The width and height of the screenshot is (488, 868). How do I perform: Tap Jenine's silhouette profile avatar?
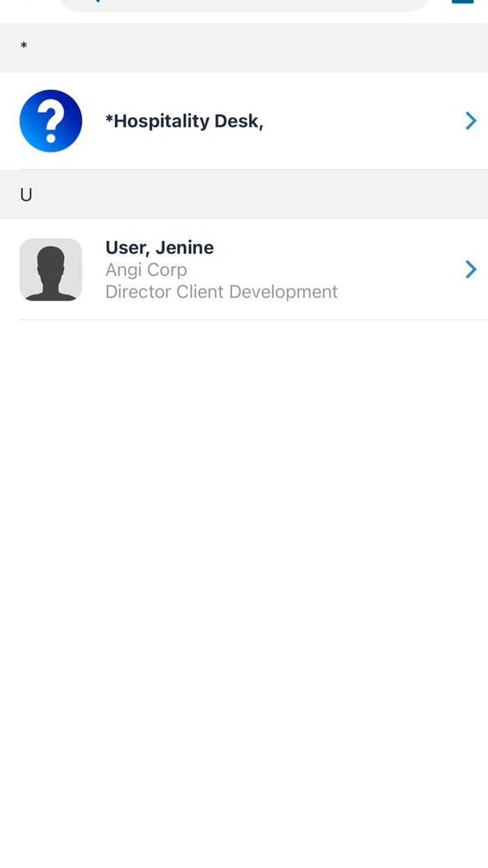(51, 269)
